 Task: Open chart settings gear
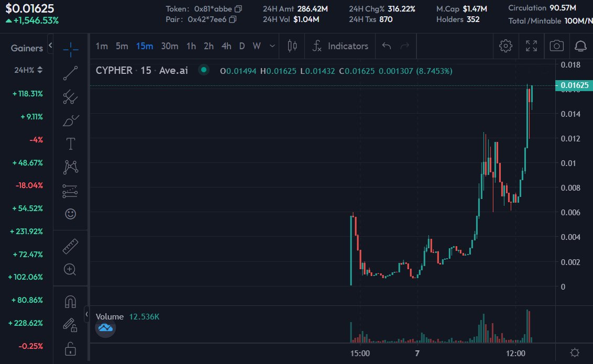coord(506,46)
